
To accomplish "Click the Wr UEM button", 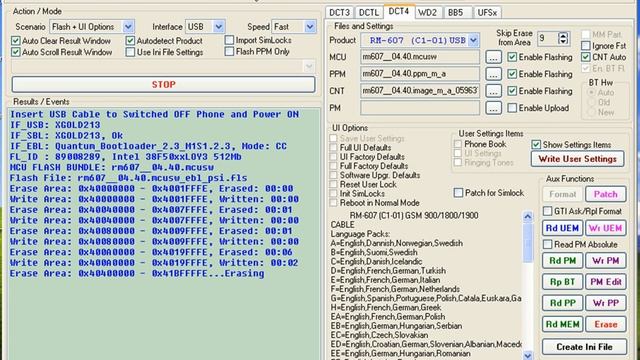I will [606, 228].
